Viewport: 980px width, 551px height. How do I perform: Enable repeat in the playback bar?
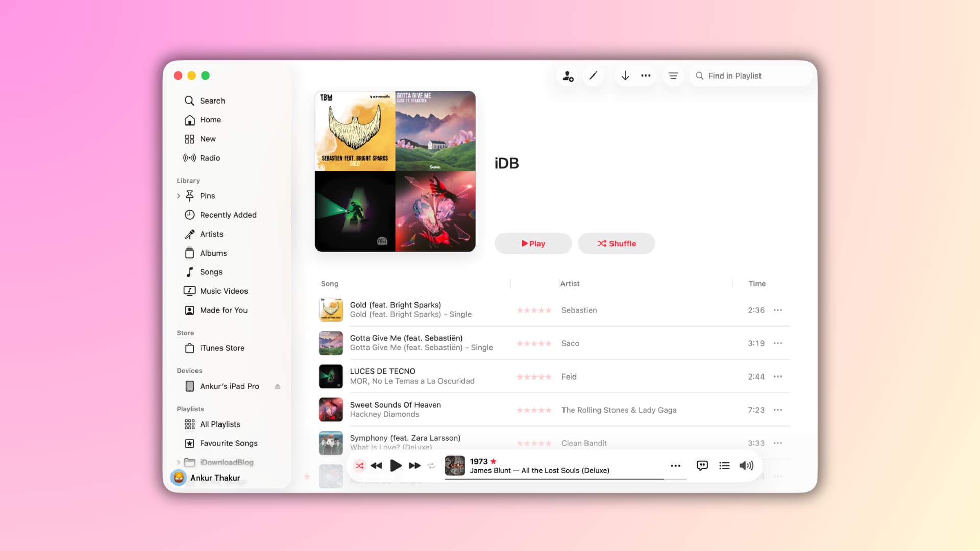pyautogui.click(x=431, y=465)
